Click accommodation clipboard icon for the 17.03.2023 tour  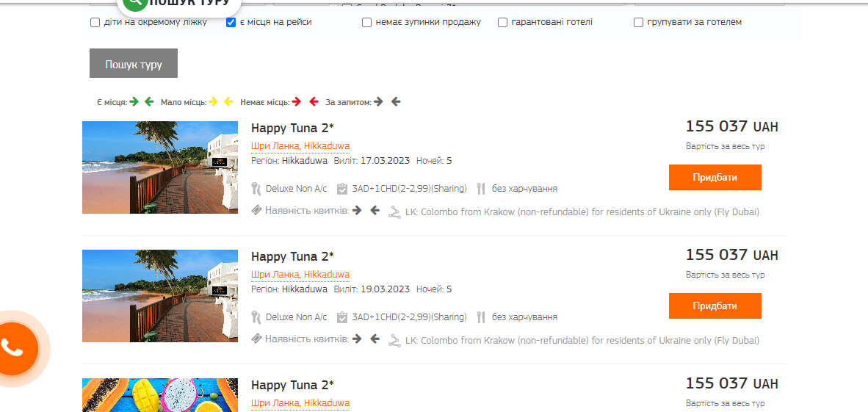click(x=342, y=189)
